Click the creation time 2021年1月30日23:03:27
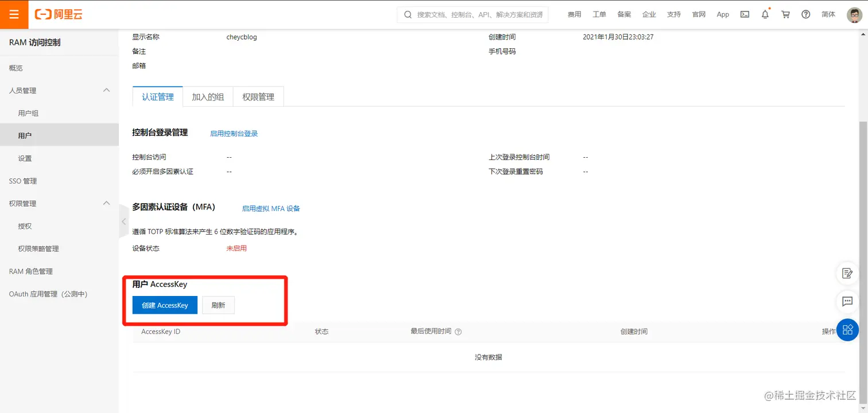Viewport: 868px width, 413px height. (x=618, y=37)
